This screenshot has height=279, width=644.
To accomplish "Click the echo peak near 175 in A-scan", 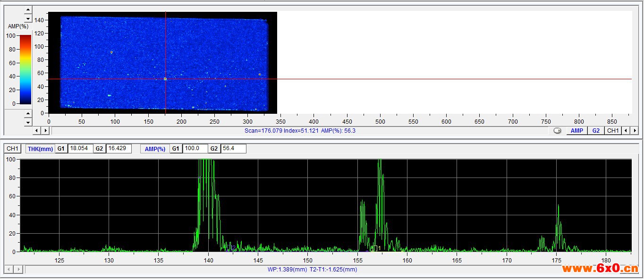I will click(558, 228).
